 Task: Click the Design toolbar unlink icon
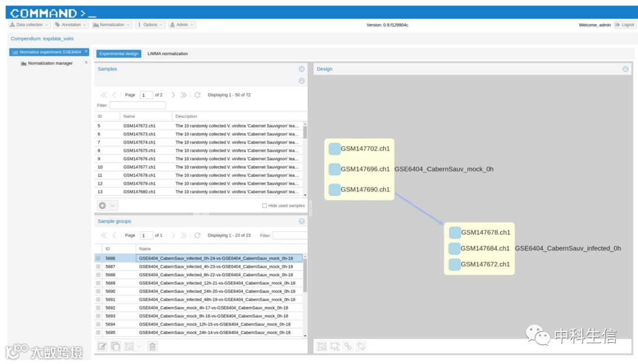361,346
